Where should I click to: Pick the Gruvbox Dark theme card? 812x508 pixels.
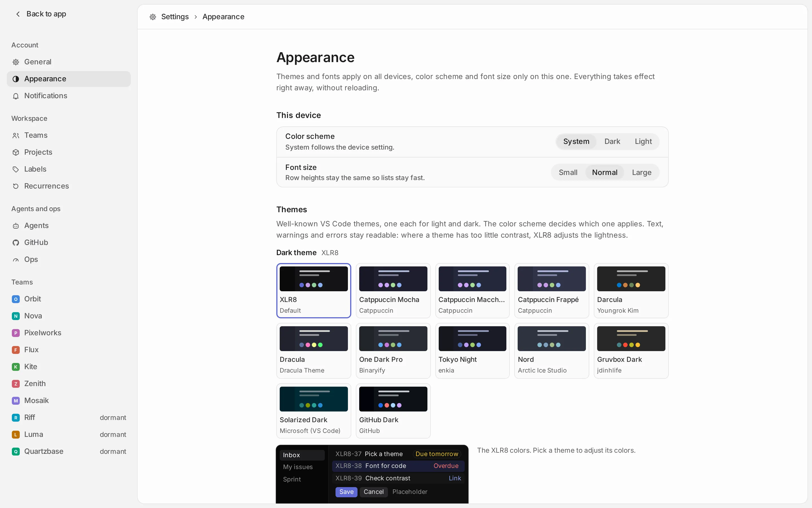tap(631, 351)
